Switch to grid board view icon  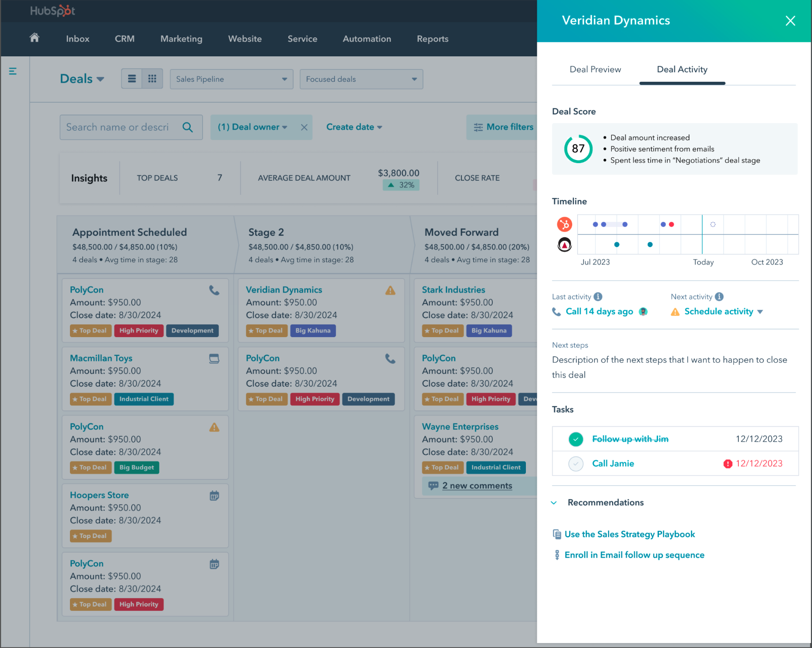coord(153,79)
